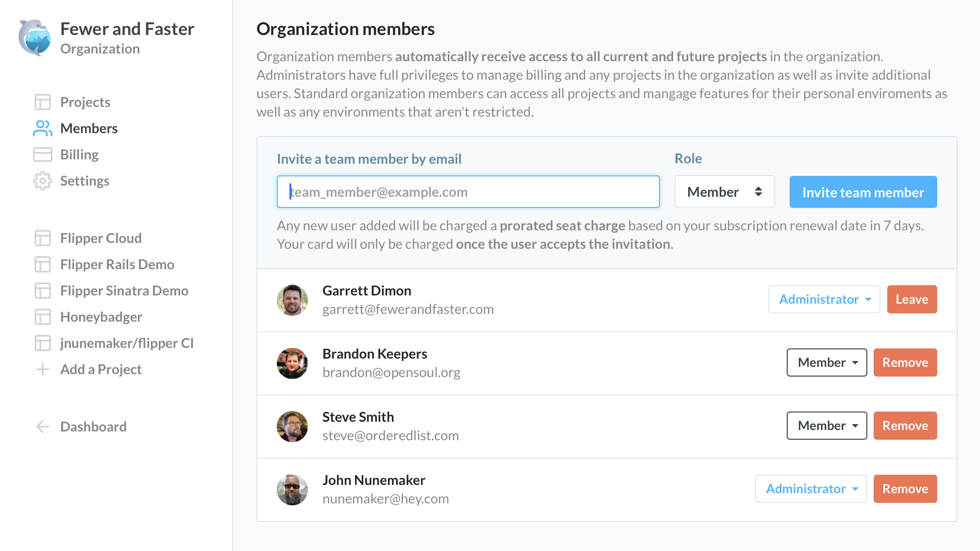The width and height of the screenshot is (980, 551).
Task: Remove Steve Smith from the organization
Action: (905, 426)
